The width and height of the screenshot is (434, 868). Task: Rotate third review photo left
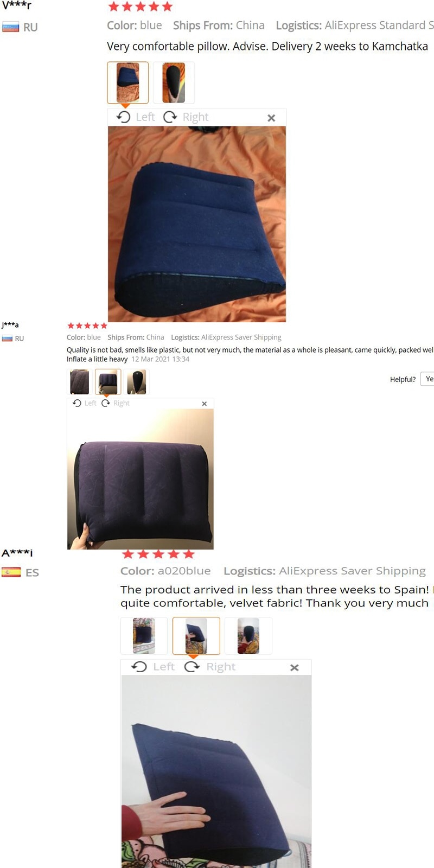(x=153, y=667)
